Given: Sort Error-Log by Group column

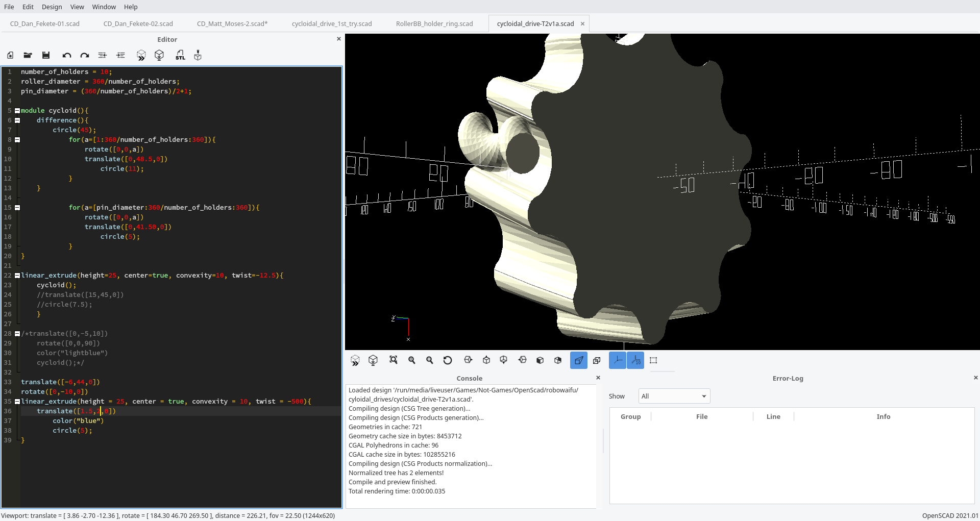Looking at the screenshot, I should click(630, 416).
